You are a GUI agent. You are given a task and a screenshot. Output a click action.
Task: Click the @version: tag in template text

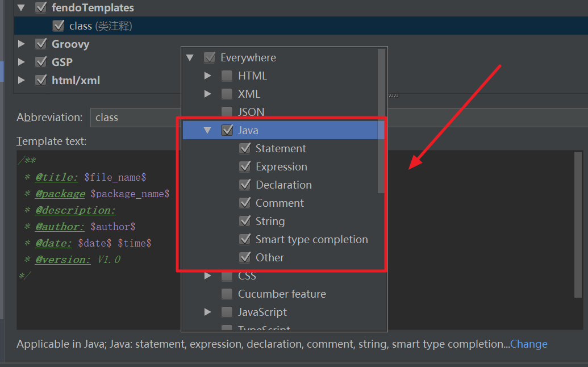click(x=63, y=260)
